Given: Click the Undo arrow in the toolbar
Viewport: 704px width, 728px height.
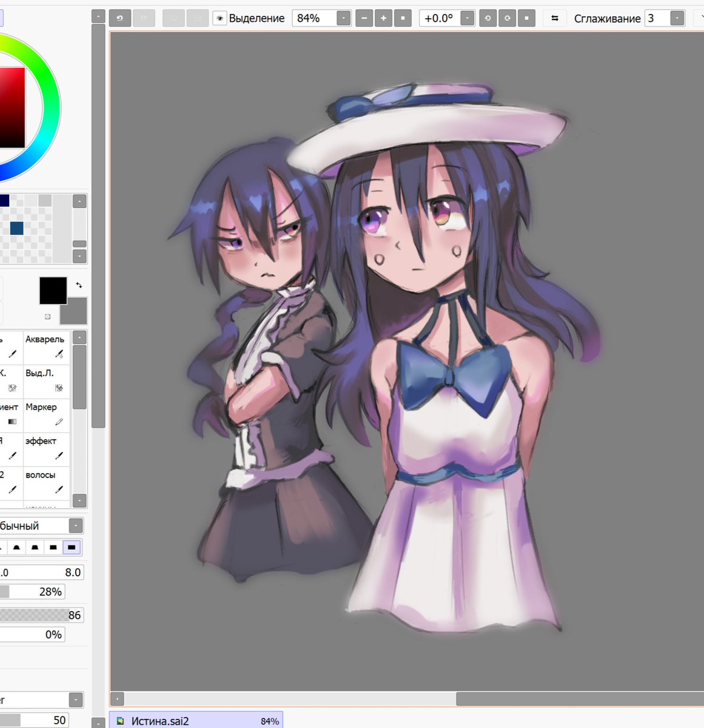Looking at the screenshot, I should click(120, 18).
